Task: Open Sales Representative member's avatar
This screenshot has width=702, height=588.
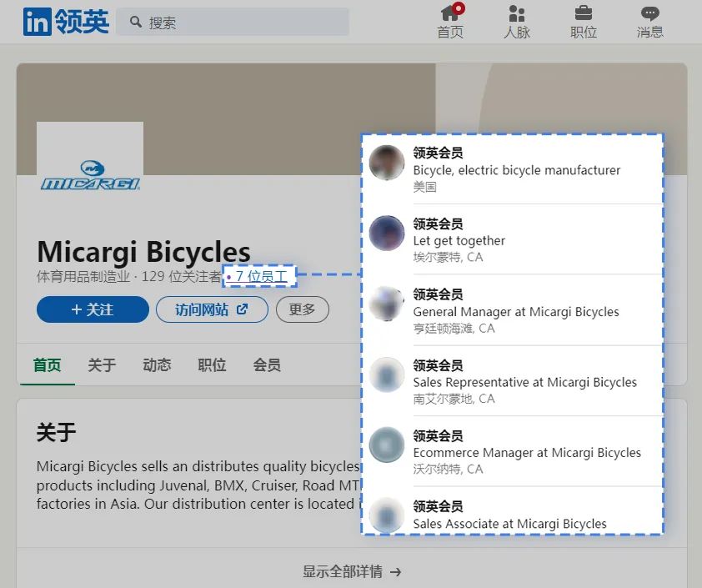Action: [x=387, y=374]
